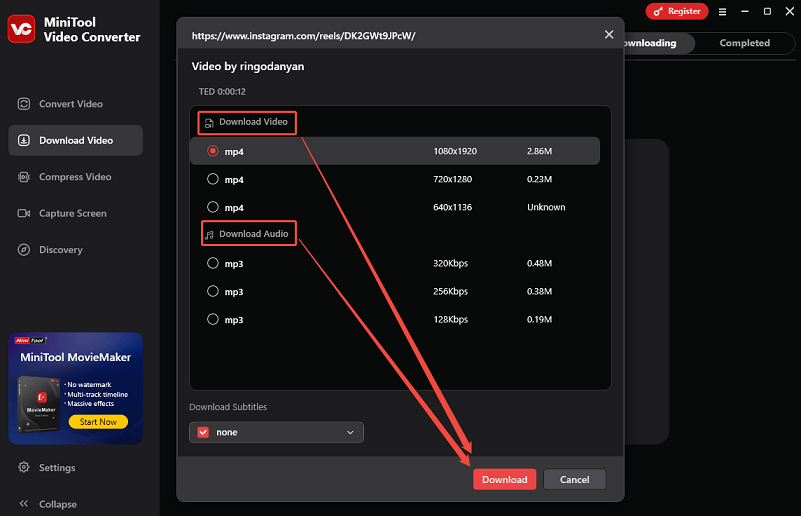Click the key icon on Register button

click(x=658, y=11)
